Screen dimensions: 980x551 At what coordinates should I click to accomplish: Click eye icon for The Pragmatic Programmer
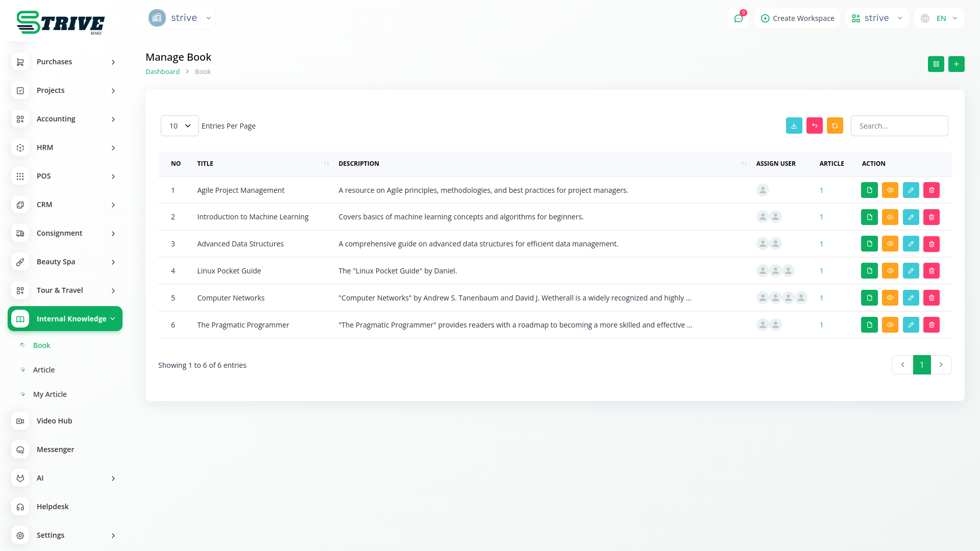click(x=890, y=325)
